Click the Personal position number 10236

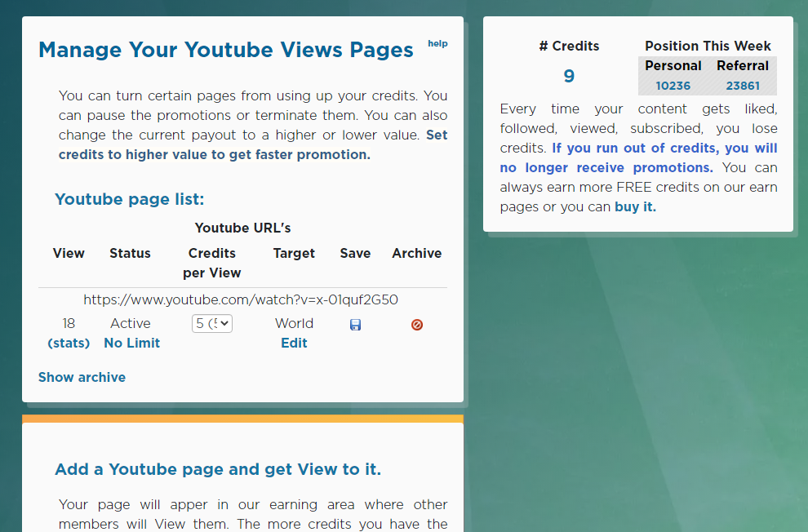[673, 86]
